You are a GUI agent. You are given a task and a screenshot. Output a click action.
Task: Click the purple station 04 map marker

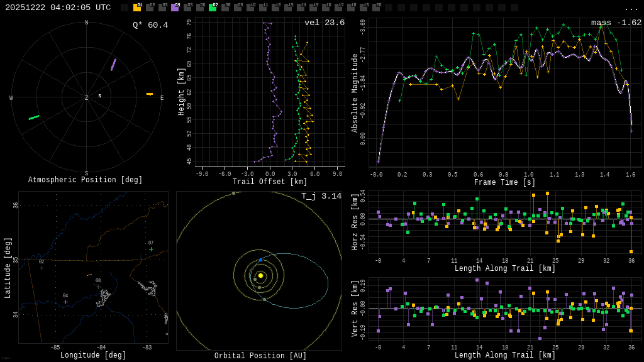[65, 302]
